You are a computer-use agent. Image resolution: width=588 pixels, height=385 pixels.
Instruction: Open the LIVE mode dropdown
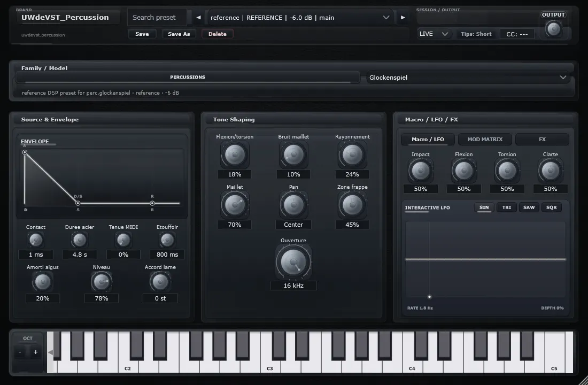(x=434, y=34)
